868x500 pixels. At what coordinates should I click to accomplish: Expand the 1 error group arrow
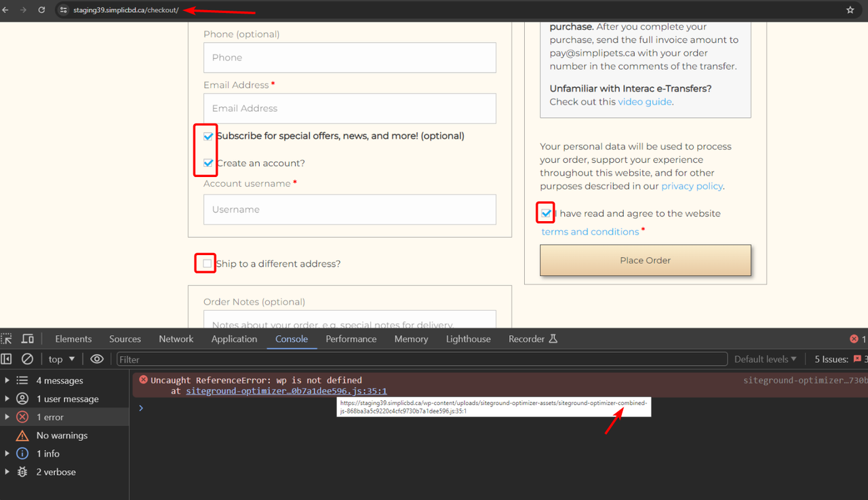coord(7,417)
